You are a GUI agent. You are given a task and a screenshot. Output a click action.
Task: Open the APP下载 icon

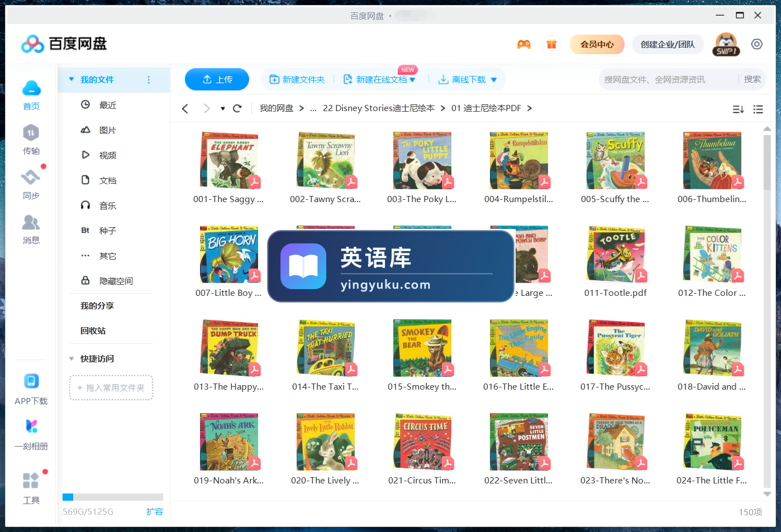click(x=31, y=381)
